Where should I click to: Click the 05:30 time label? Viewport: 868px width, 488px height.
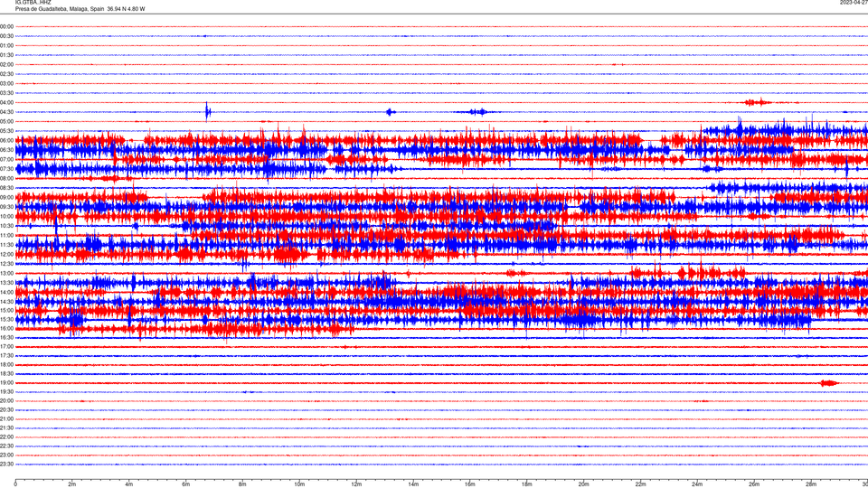point(6,131)
